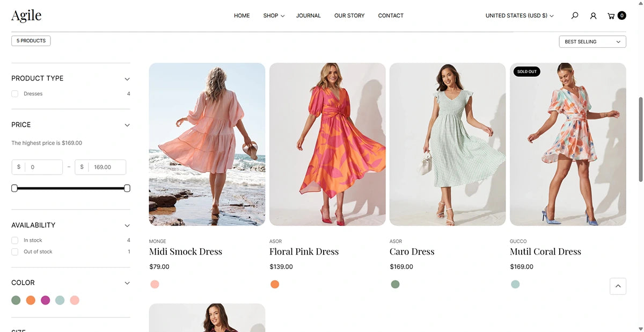Open the Floral Pink Dress product image
This screenshot has width=644, height=332.
pos(327,144)
